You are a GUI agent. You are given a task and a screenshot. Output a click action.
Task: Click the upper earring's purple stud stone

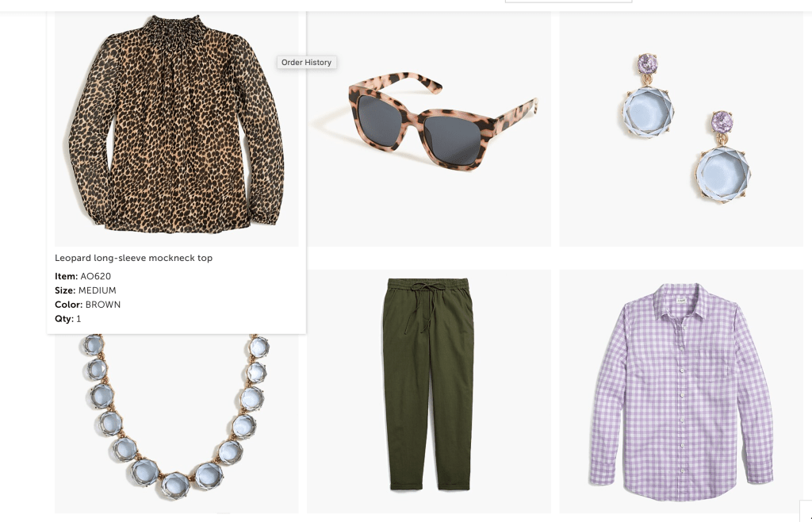(x=647, y=63)
